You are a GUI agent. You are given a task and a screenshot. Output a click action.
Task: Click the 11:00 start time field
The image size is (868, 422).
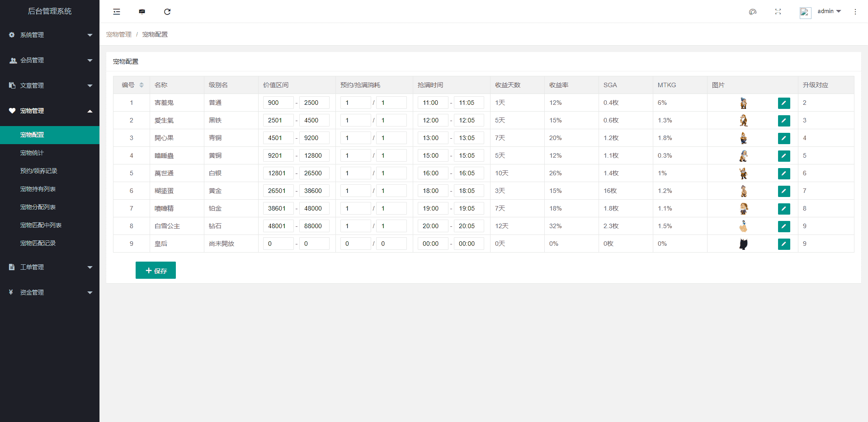432,103
